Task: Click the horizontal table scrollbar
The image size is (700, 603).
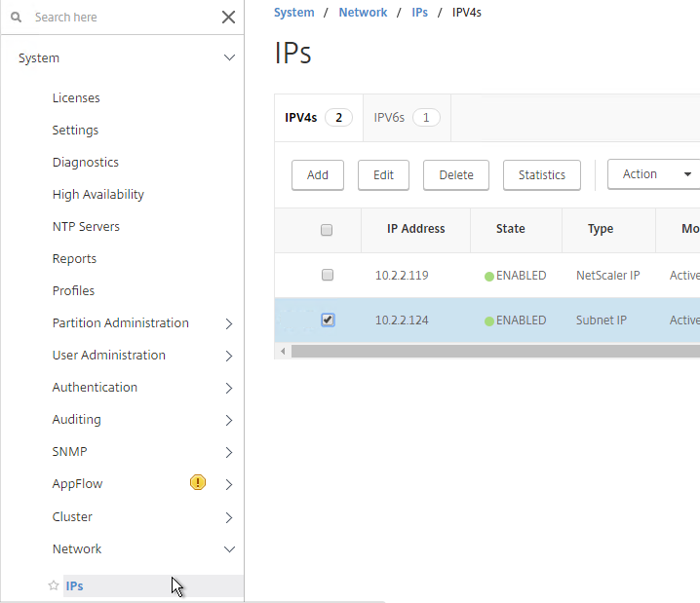Action: coord(495,352)
